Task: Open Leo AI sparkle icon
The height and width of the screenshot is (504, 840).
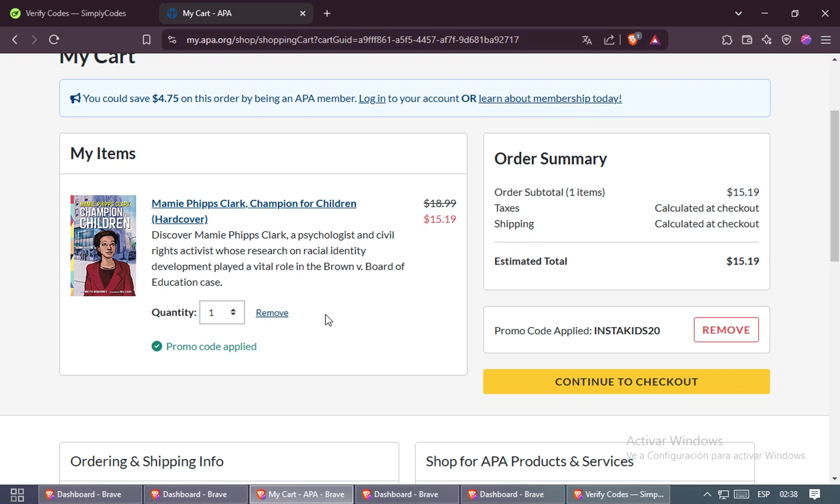Action: (x=767, y=40)
